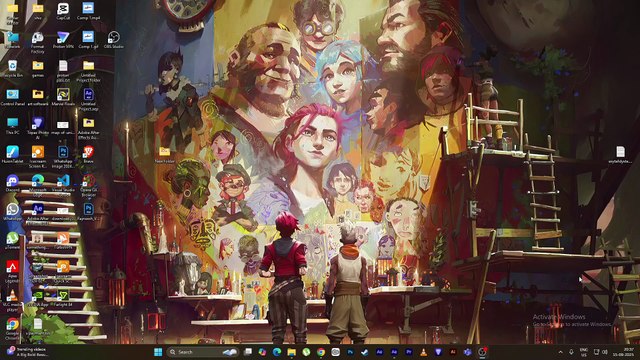Viewport: 640px width, 360px height.
Task: Open the Adobe After Effects Auto-Save folder
Action: (88, 128)
